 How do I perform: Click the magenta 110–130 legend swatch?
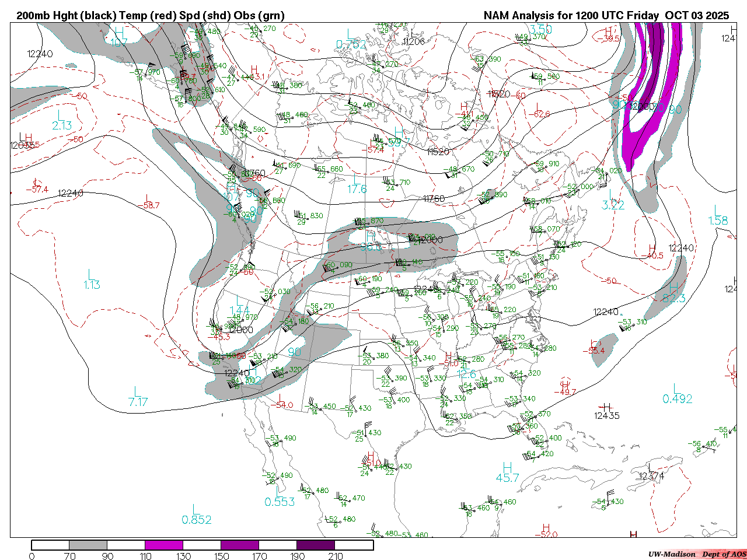coord(164,545)
